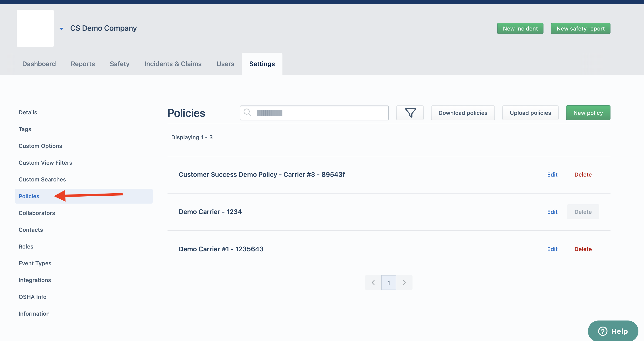Screen dimensions: 644x341
Task: Click policy name Demo Carrier #1 - 1235643
Action: point(221,249)
